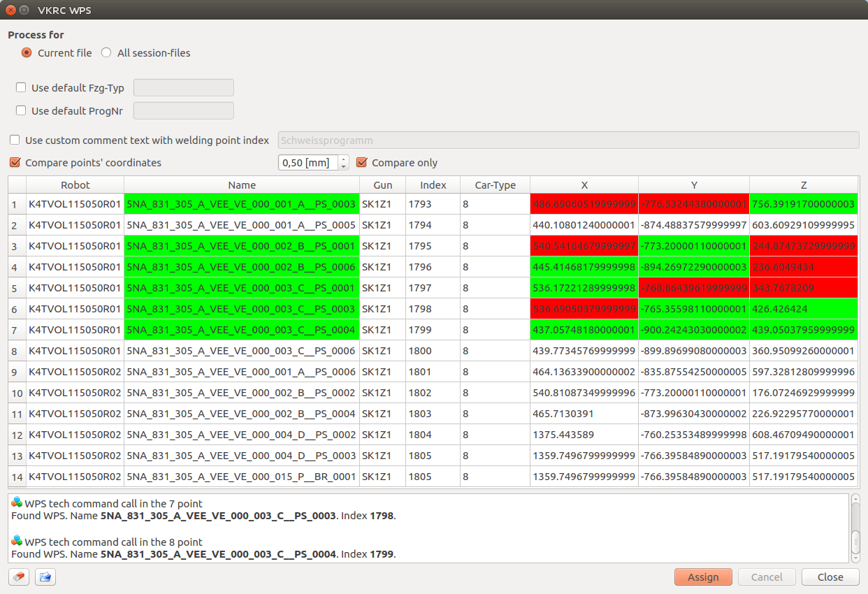This screenshot has width=868, height=594.
Task: Click name cell 5NA_831_305_A_VEE_VE_000_015_P__BR_0001
Action: [x=242, y=477]
